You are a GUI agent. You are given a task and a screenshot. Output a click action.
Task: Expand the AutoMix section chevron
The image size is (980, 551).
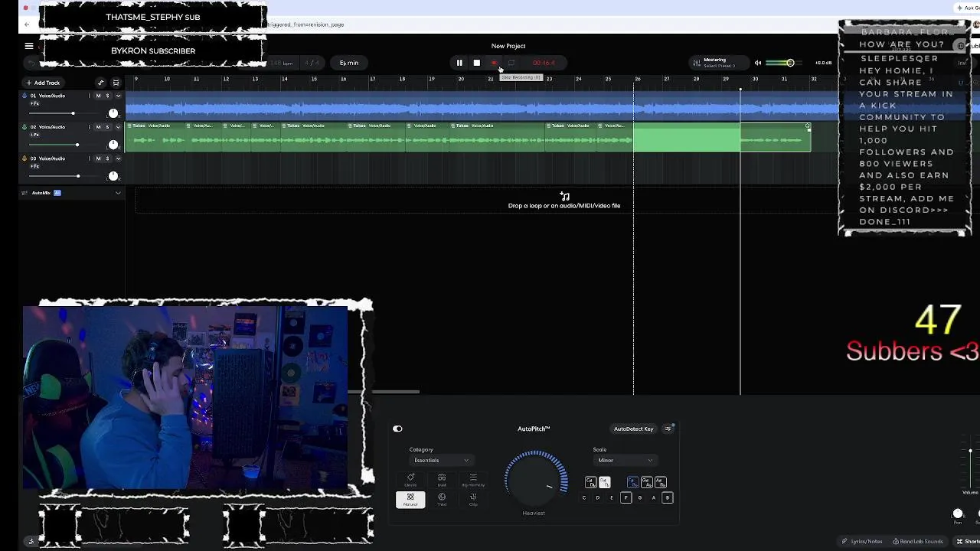coord(118,193)
